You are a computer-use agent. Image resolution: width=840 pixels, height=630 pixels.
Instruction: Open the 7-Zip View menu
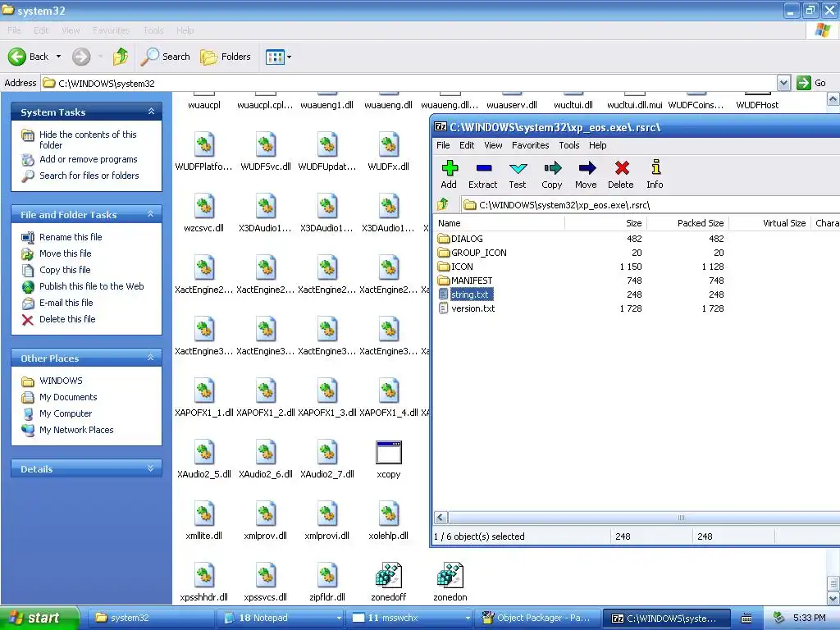coord(493,145)
